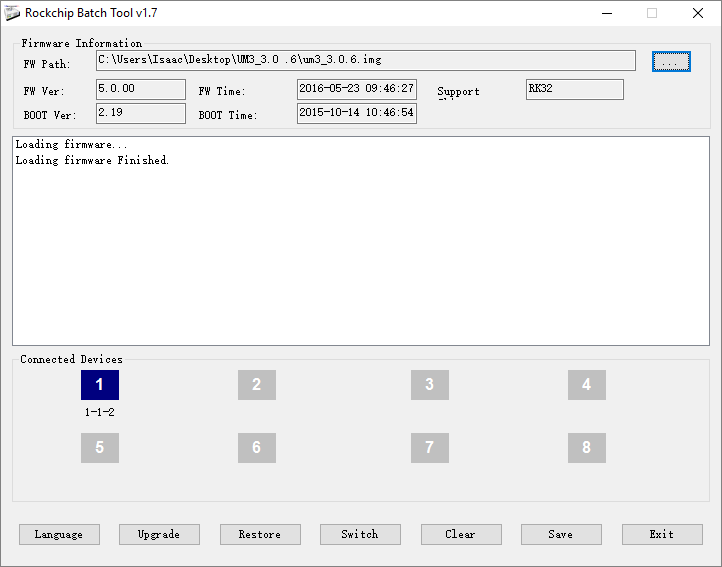This screenshot has height=567, width=722.
Task: Click the FW Ver field showing 5.0.00
Action: tap(141, 89)
